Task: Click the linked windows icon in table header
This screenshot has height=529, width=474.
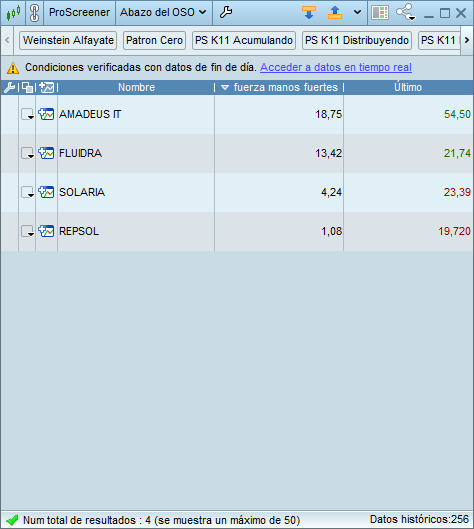Action: (x=27, y=87)
